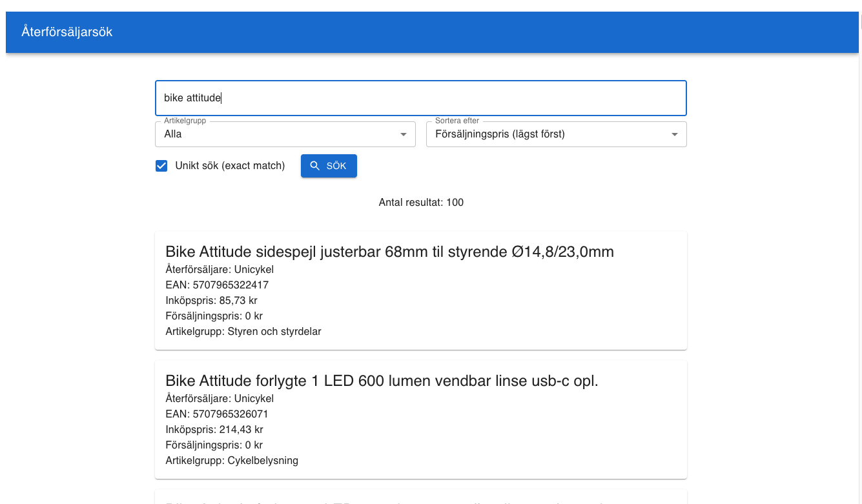Select the Bike Attitude sidespejl justerbar title
862x504 pixels.
click(389, 251)
